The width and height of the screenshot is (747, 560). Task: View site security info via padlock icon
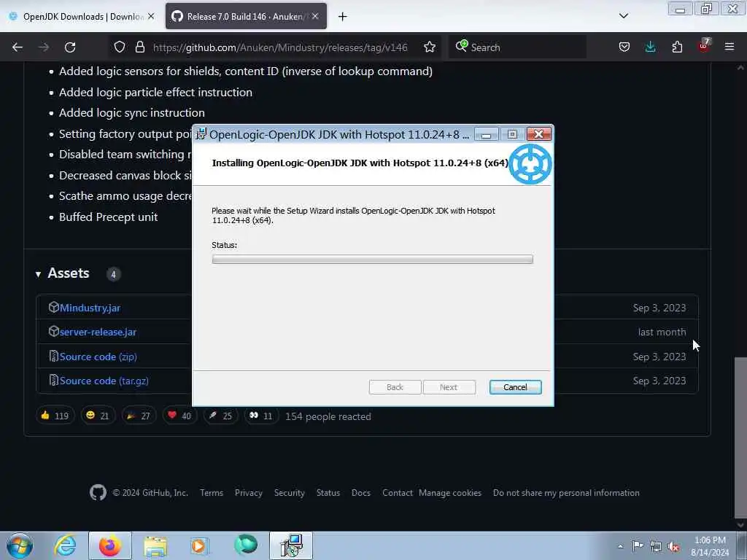(139, 47)
